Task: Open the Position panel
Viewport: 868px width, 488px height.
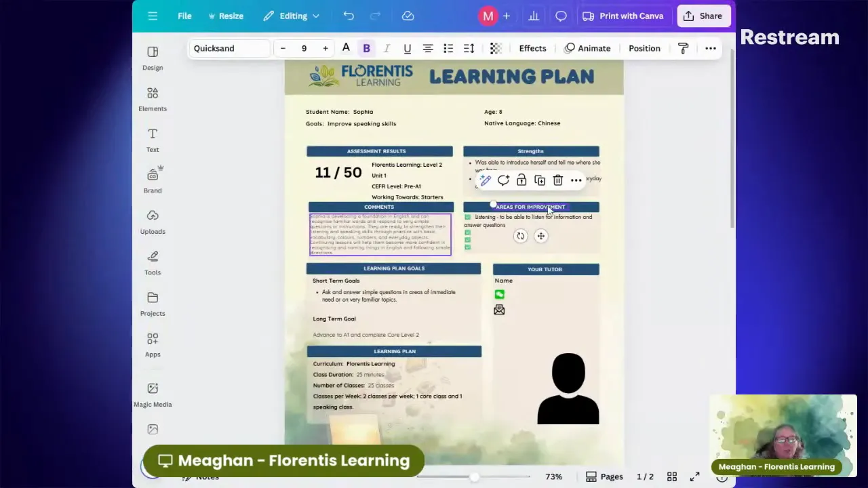Action: click(644, 48)
